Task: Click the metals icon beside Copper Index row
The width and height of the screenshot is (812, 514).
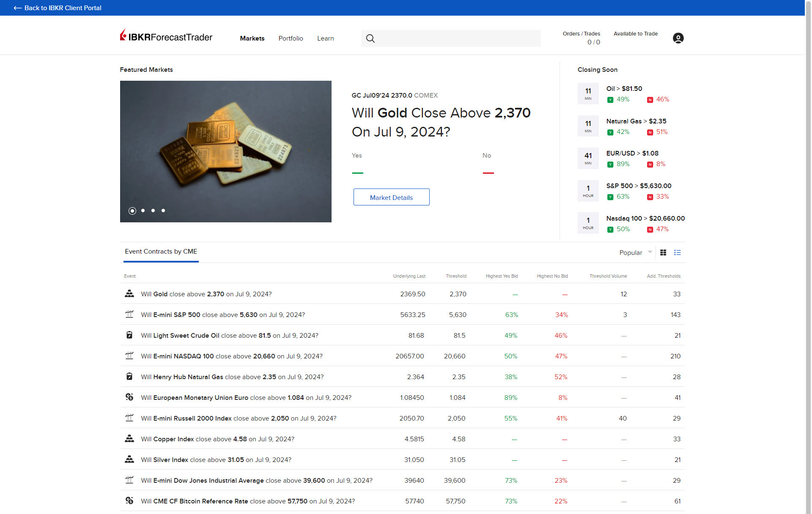Action: point(129,438)
